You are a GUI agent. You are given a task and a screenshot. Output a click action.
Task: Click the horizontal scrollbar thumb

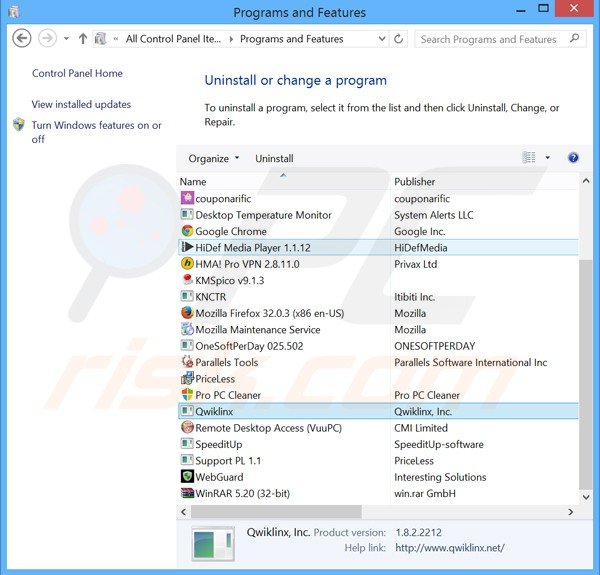pos(276,511)
